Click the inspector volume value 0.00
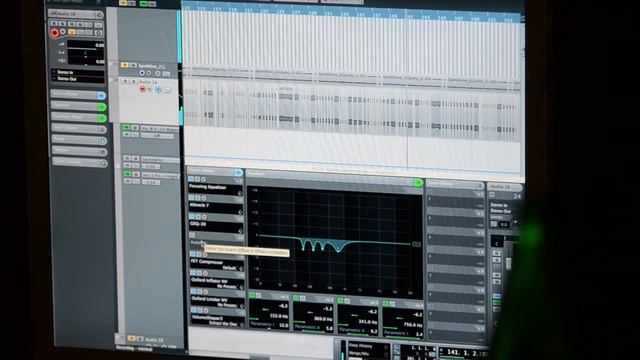Viewport: 640px width, 360px height. click(100, 45)
